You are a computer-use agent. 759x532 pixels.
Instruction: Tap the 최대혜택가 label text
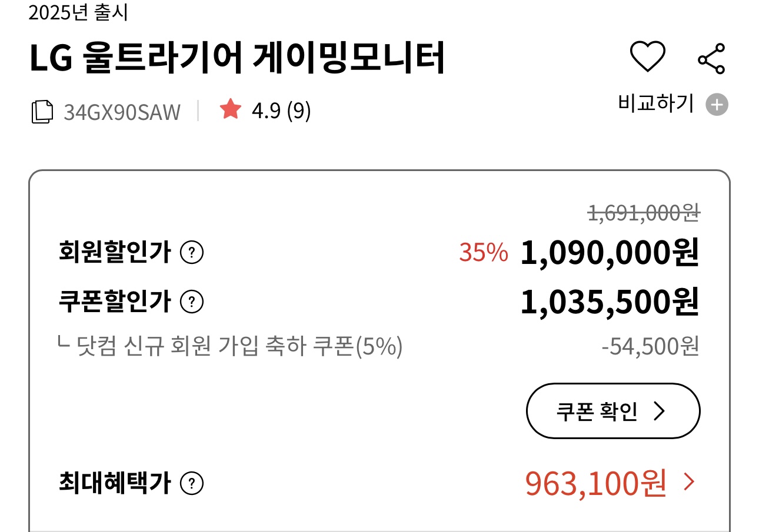coord(115,484)
